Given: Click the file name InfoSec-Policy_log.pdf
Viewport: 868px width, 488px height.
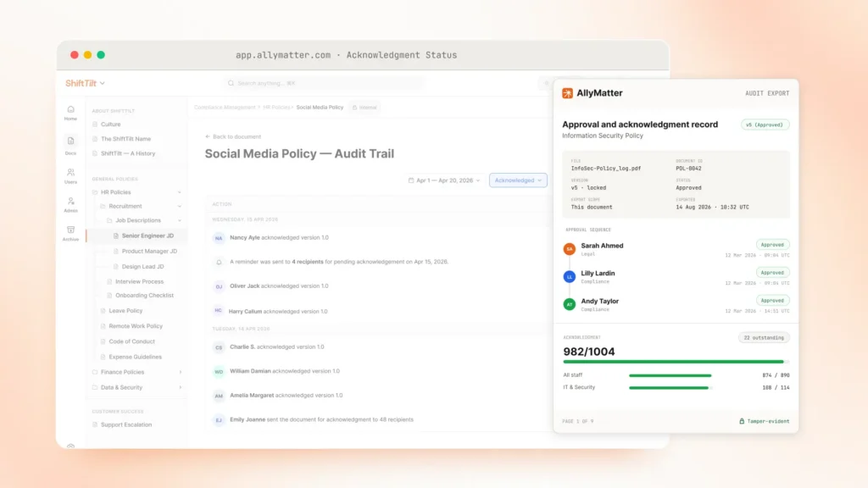Looking at the screenshot, I should tap(605, 169).
